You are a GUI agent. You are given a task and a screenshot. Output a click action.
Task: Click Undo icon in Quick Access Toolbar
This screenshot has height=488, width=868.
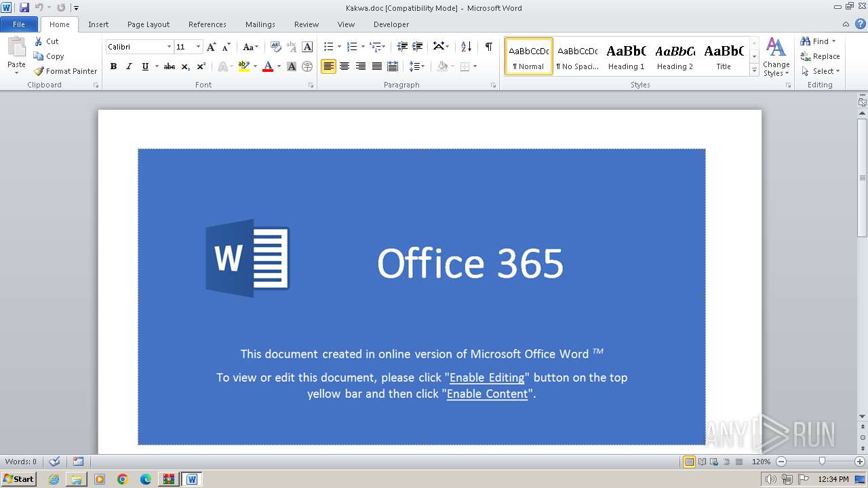(x=39, y=7)
